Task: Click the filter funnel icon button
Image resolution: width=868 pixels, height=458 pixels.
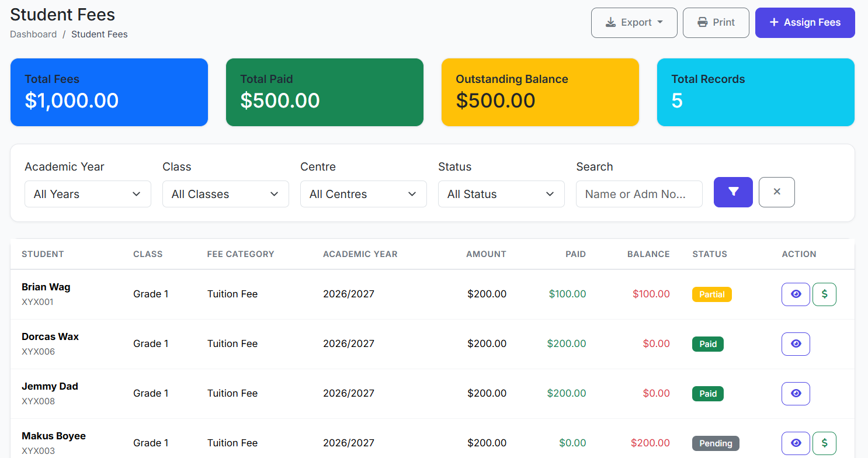Action: click(x=733, y=192)
